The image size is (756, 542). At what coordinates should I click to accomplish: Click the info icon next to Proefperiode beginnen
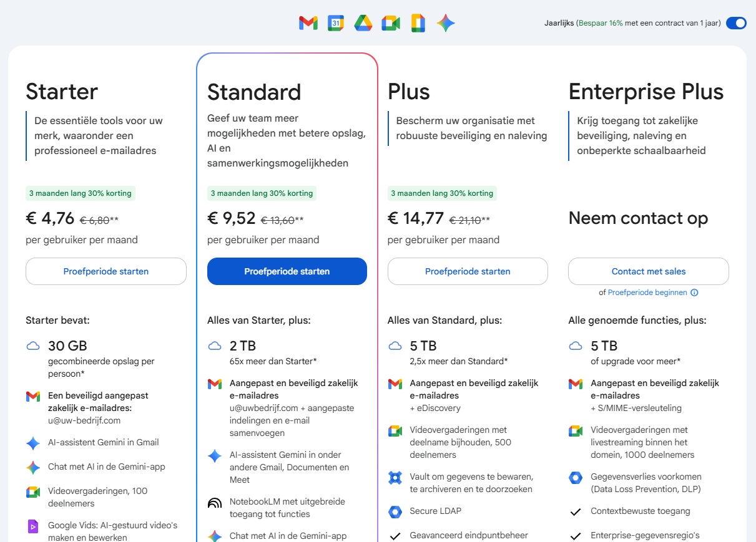tap(694, 292)
